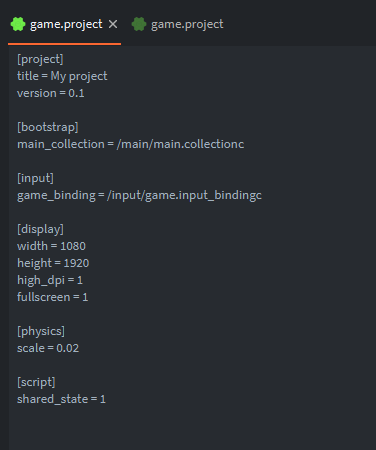376x450 pixels.
Task: Close the active game.project tab
Action: [x=113, y=24]
